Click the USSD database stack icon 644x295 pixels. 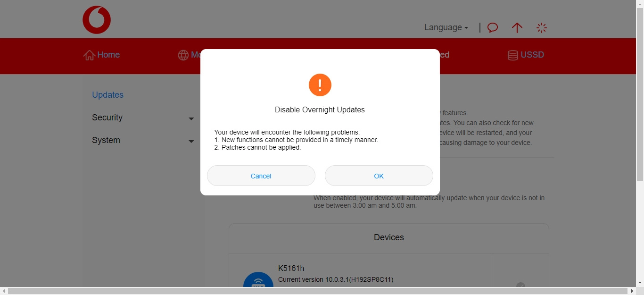pyautogui.click(x=512, y=55)
